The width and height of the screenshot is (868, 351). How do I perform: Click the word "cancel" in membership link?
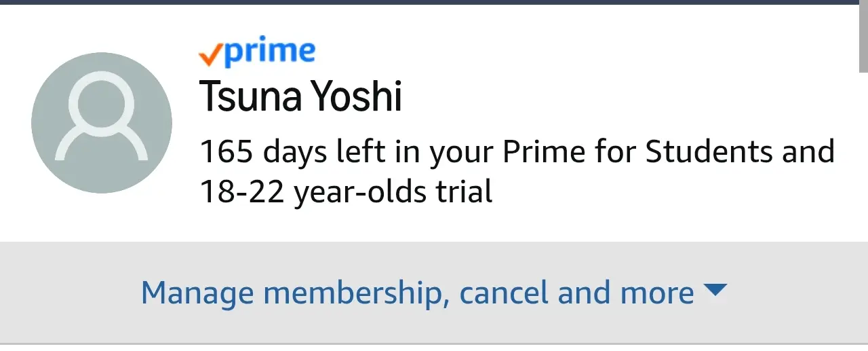tap(505, 293)
